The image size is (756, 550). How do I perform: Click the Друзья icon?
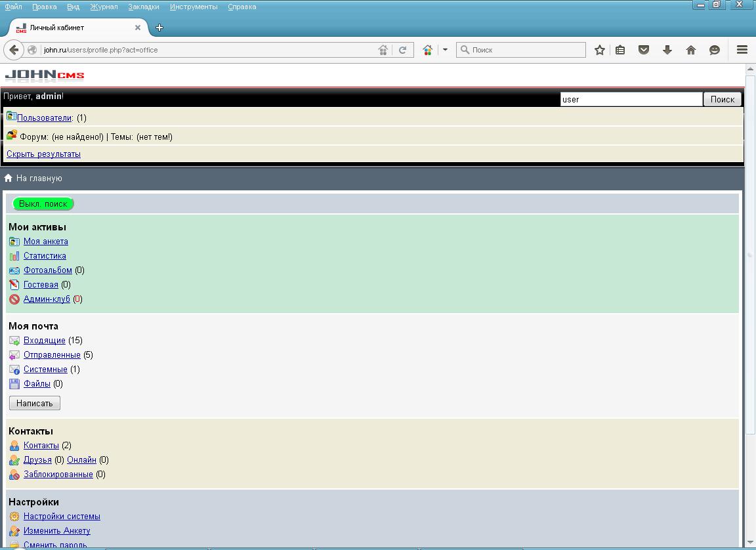pyautogui.click(x=14, y=460)
